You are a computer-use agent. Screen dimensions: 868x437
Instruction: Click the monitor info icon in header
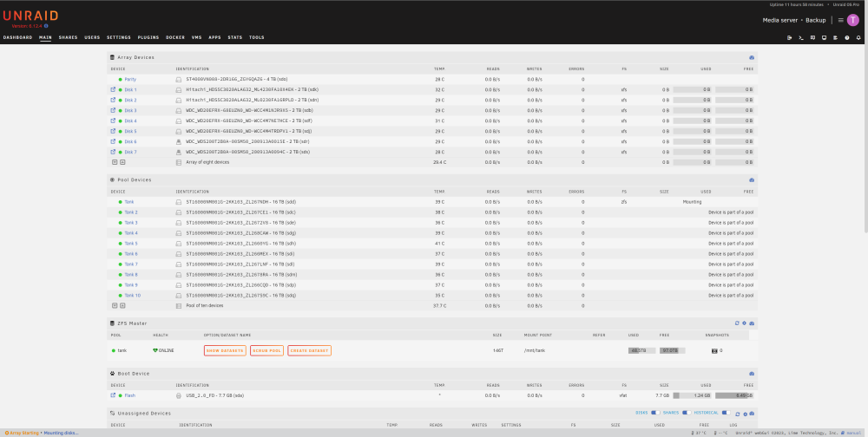click(x=824, y=37)
